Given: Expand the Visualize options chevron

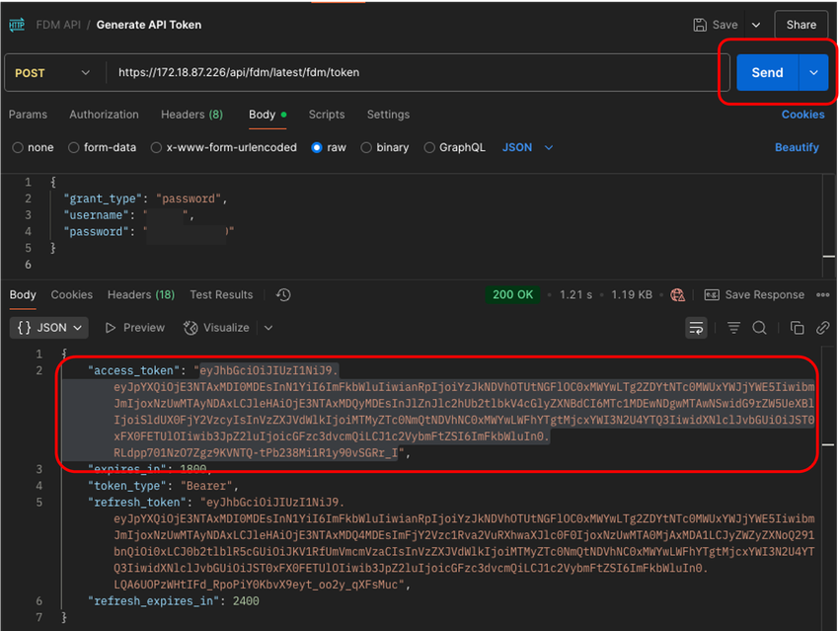Looking at the screenshot, I should click(268, 328).
